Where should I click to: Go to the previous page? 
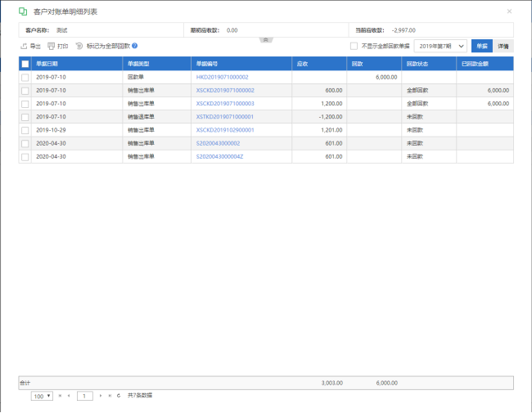click(x=69, y=396)
